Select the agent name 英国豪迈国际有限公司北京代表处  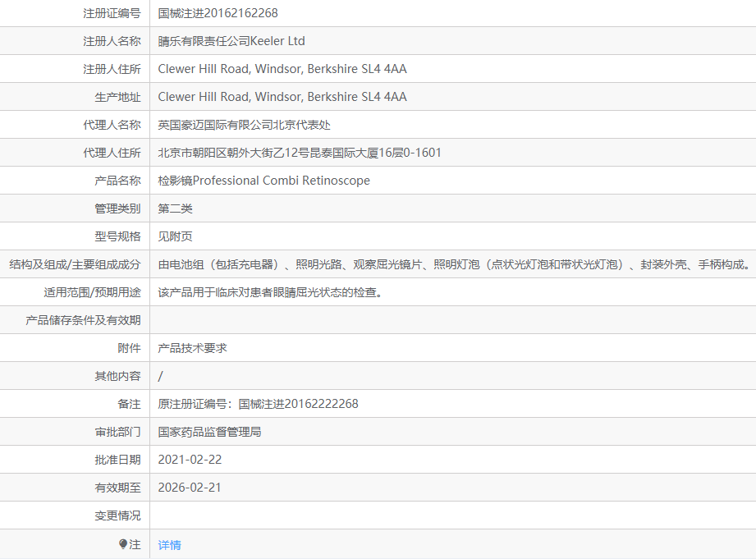(244, 125)
